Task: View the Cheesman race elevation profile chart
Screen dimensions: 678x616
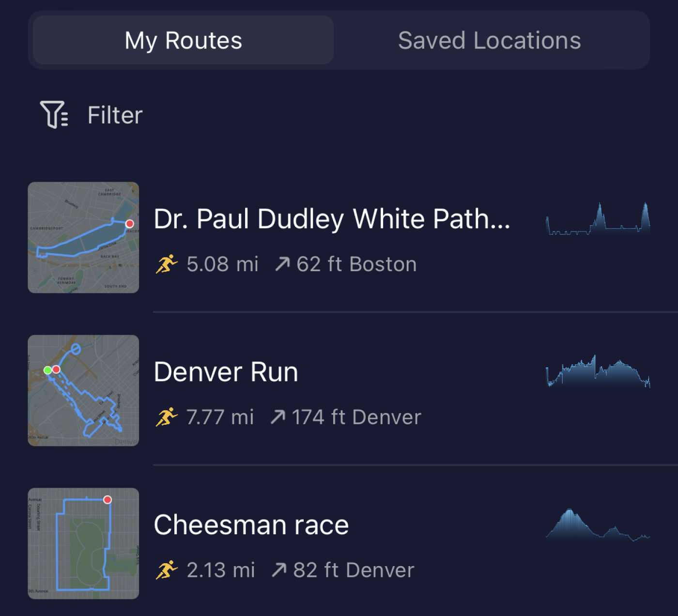Action: pos(598,525)
